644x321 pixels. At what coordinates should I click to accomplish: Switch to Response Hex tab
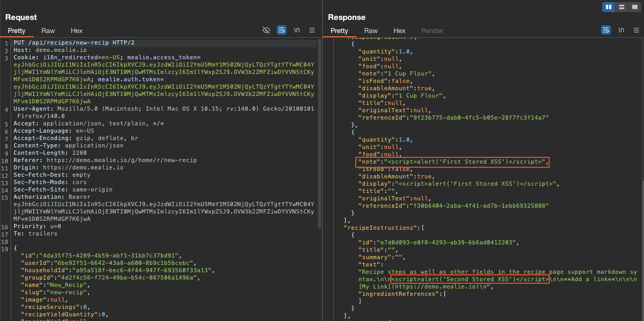coord(399,31)
